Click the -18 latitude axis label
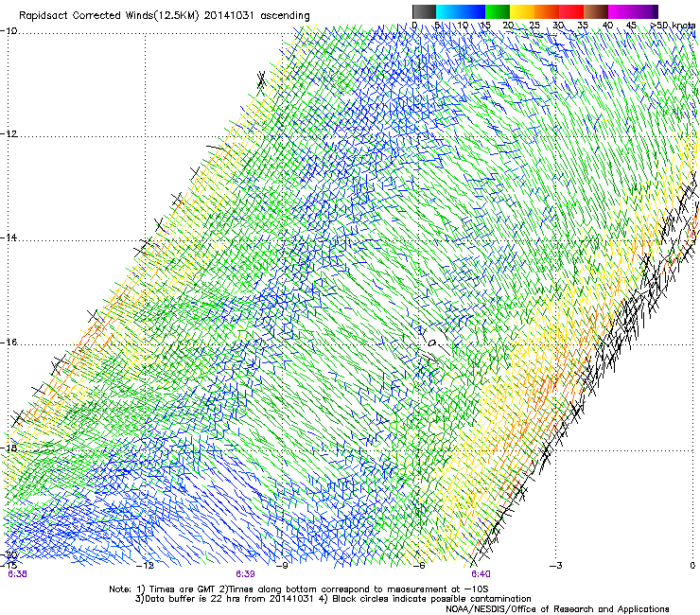Viewport: 700px width, 615px height. coord(9,448)
